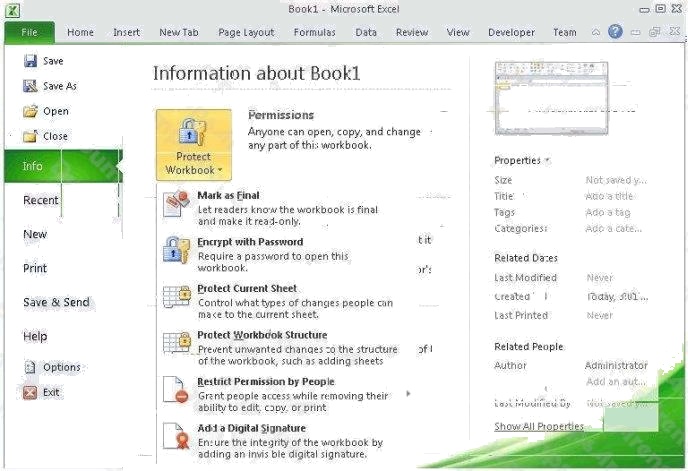Image resolution: width=688 pixels, height=471 pixels.
Task: Click the Save As icon
Action: click(x=30, y=86)
